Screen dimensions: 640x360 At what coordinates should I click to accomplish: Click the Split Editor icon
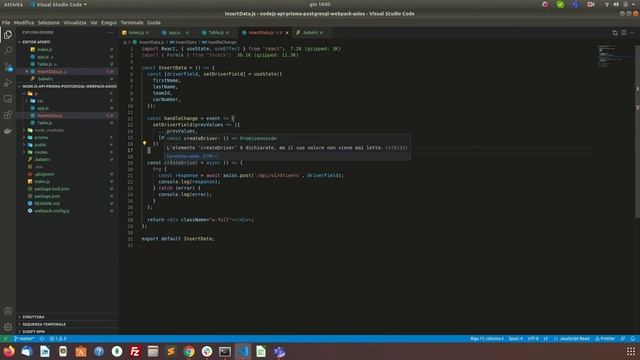tap(624, 33)
